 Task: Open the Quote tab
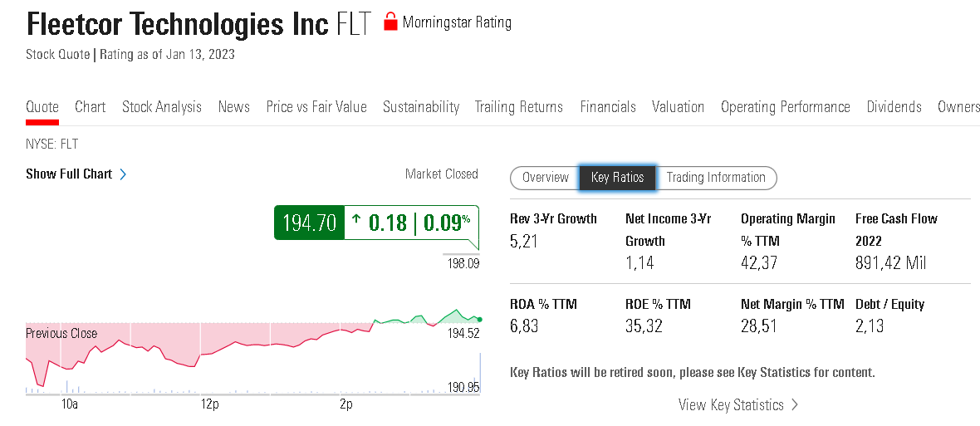(42, 107)
